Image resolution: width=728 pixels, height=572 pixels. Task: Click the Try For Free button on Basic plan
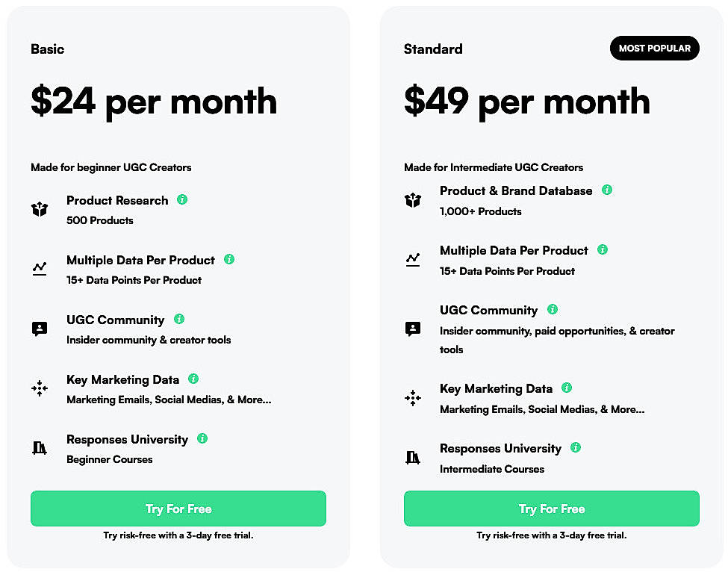(x=178, y=509)
